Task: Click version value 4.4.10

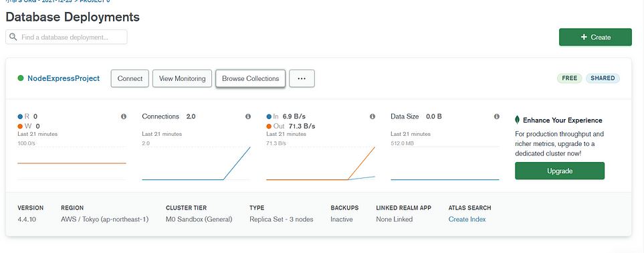Action: coord(27,220)
